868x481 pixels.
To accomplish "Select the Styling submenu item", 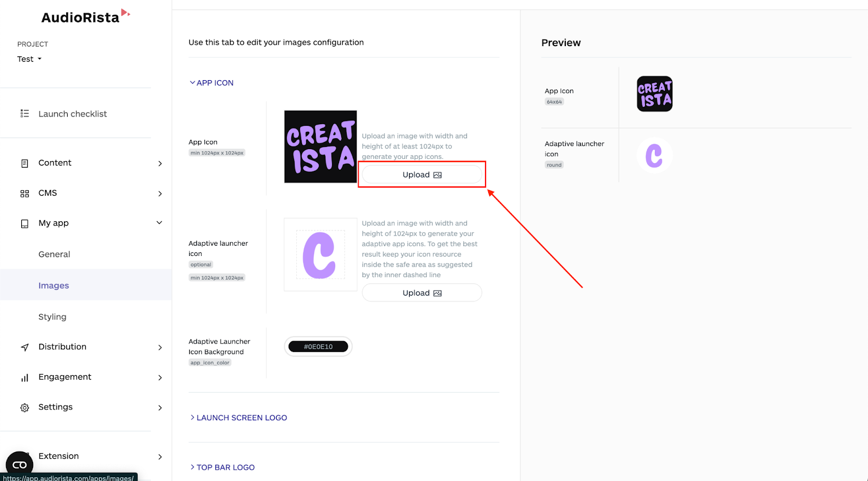I will coord(52,317).
